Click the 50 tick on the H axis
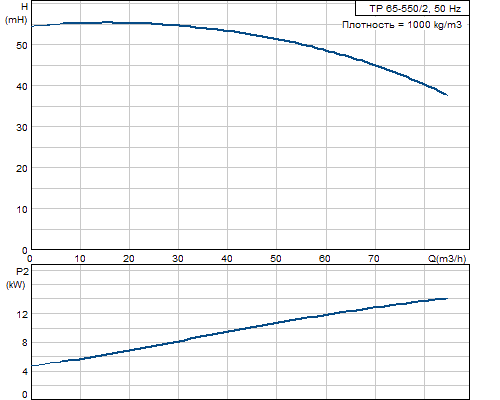This screenshot has height=400, width=500. tap(22, 45)
